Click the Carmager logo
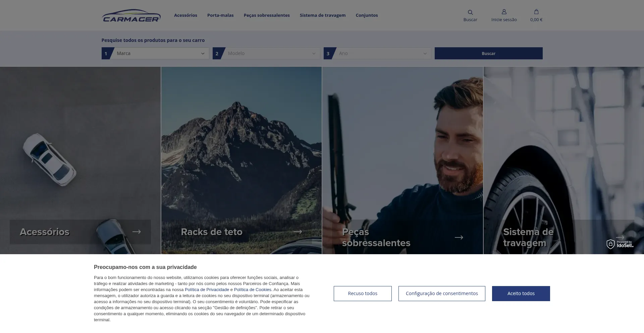The image size is (644, 333). click(131, 15)
